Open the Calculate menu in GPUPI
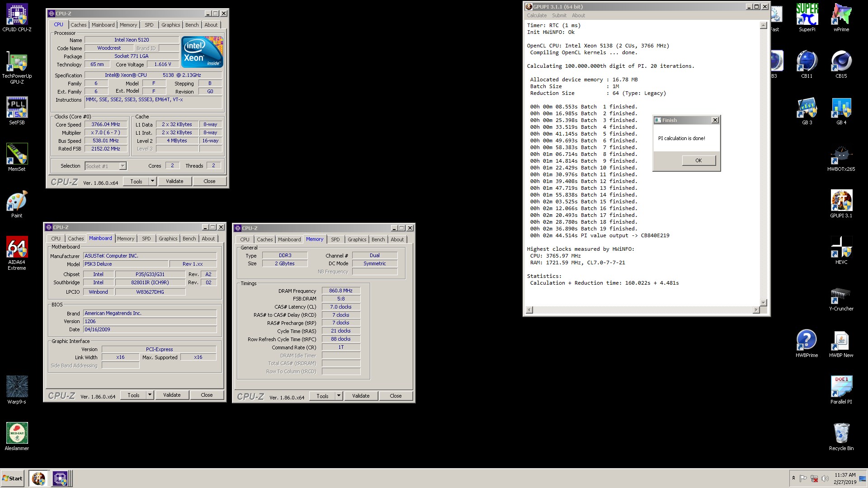Screen dimensions: 868x488 (x=537, y=15)
